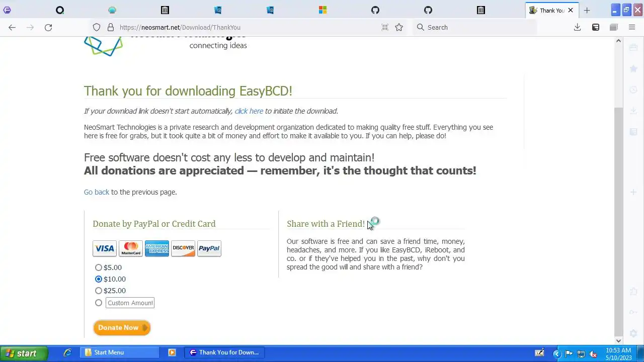
Task: Switch to the pinned Microsoft logo tab
Action: click(x=323, y=10)
